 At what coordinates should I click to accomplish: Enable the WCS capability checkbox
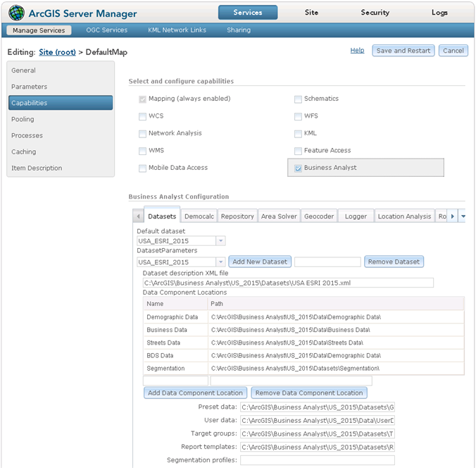[142, 116]
